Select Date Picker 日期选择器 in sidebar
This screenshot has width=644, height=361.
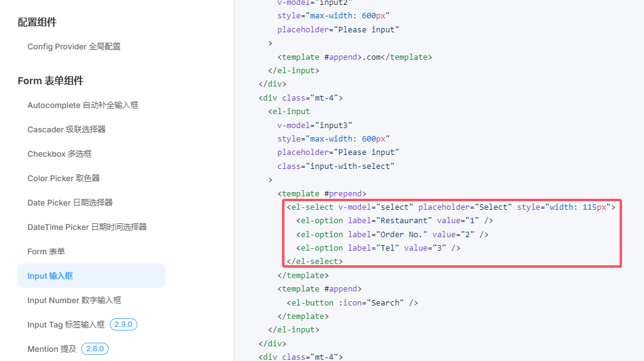(x=70, y=202)
